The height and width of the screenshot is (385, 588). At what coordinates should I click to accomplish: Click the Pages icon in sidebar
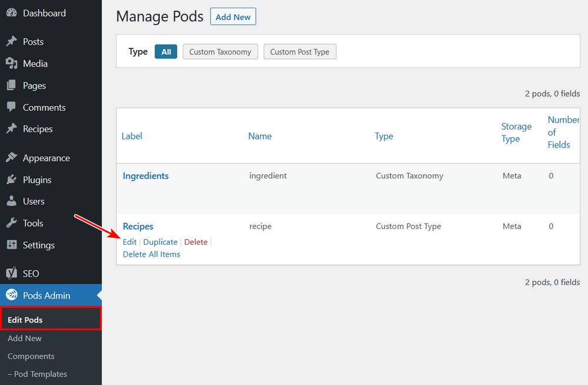point(12,85)
